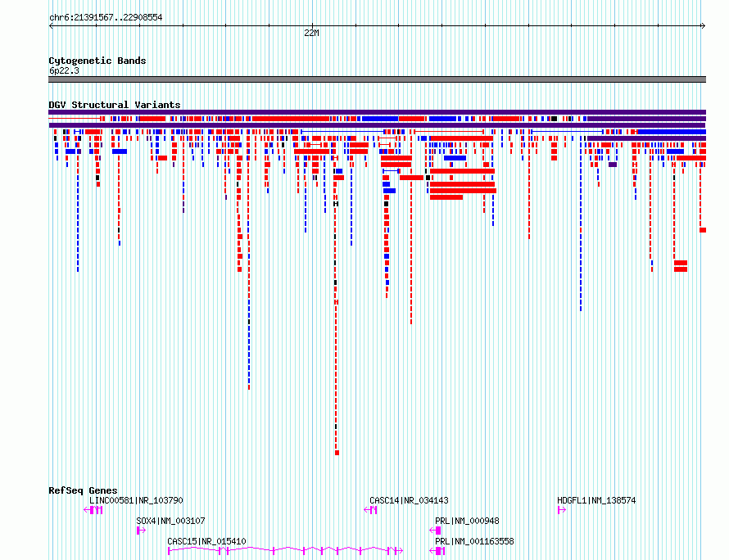Select the topmost full-width purple variant bar
Viewport: 729px width, 560px height.
point(377,112)
